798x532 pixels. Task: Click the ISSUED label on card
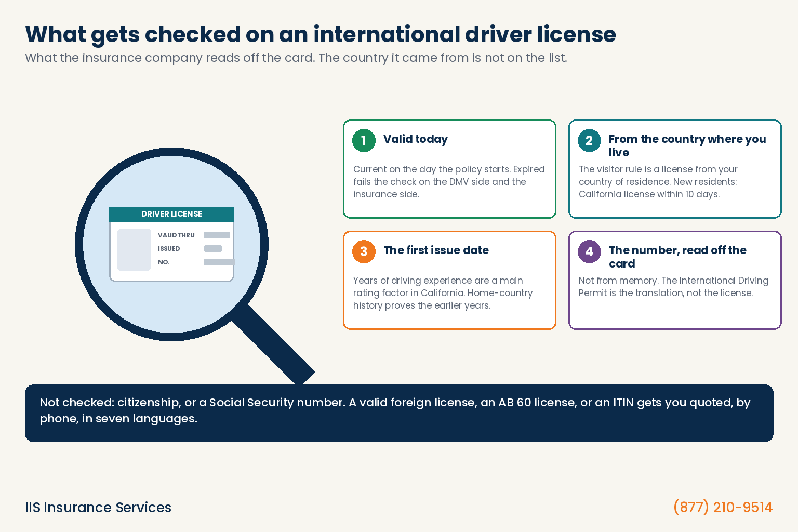(x=169, y=249)
